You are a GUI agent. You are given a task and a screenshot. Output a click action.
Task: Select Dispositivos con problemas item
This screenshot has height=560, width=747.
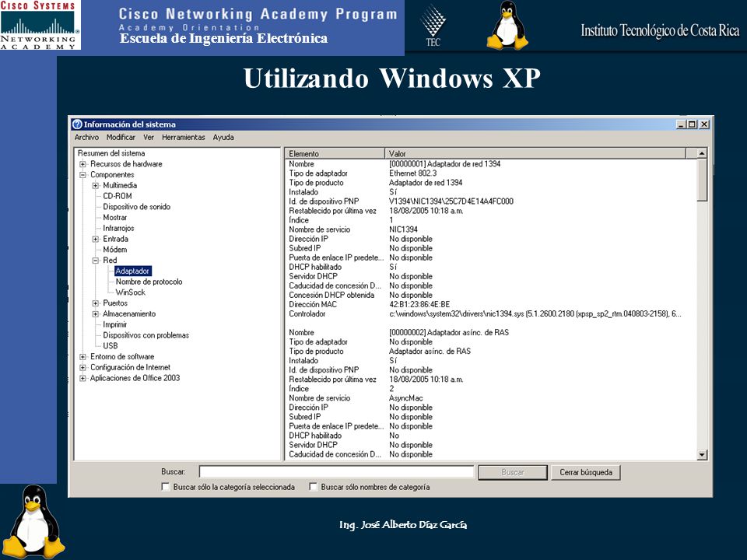coord(146,335)
